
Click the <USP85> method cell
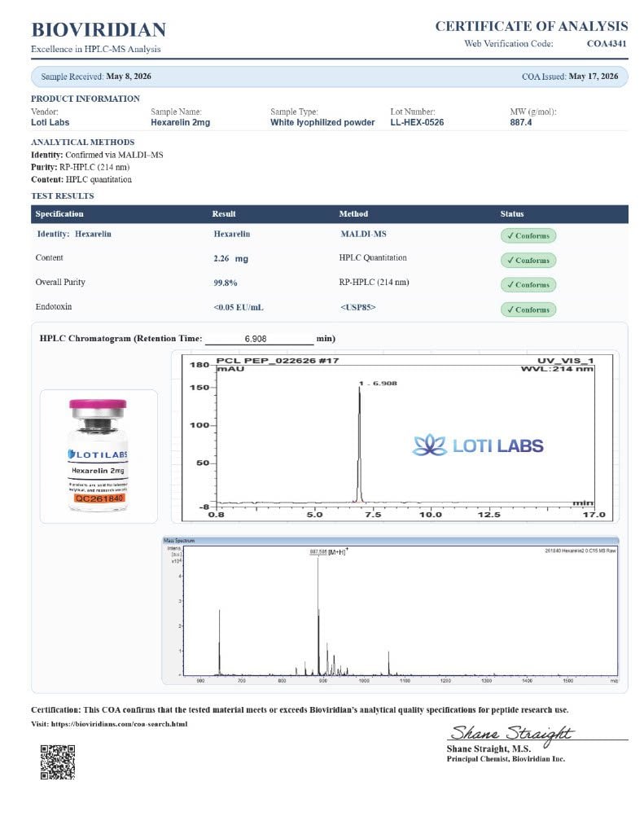[x=358, y=307]
